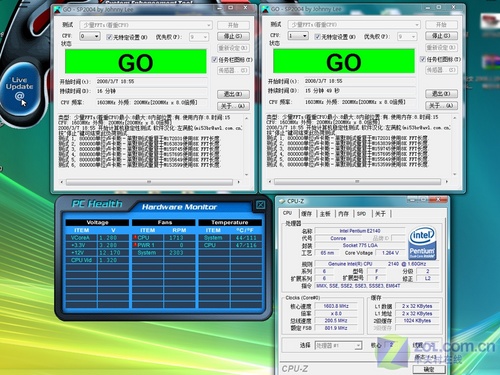This screenshot has height=375, width=500.
Task: Click the CPU-Z title bar icon
Action: (282, 201)
